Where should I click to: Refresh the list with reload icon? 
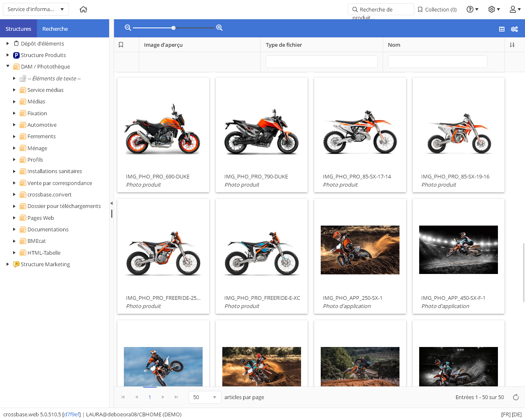pos(516,397)
